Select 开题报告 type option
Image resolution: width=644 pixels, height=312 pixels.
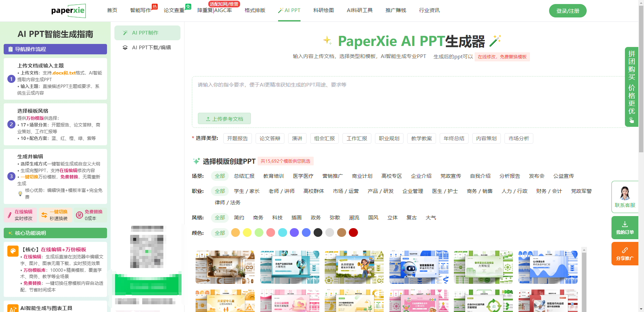(237, 139)
